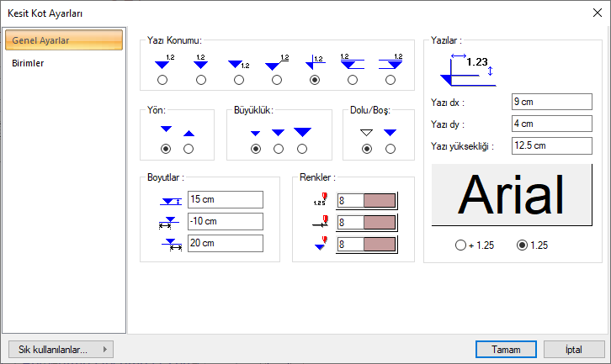Viewport: 611px width, 364px height.
Task: Click the 15 cm dimension field
Action: click(x=225, y=199)
